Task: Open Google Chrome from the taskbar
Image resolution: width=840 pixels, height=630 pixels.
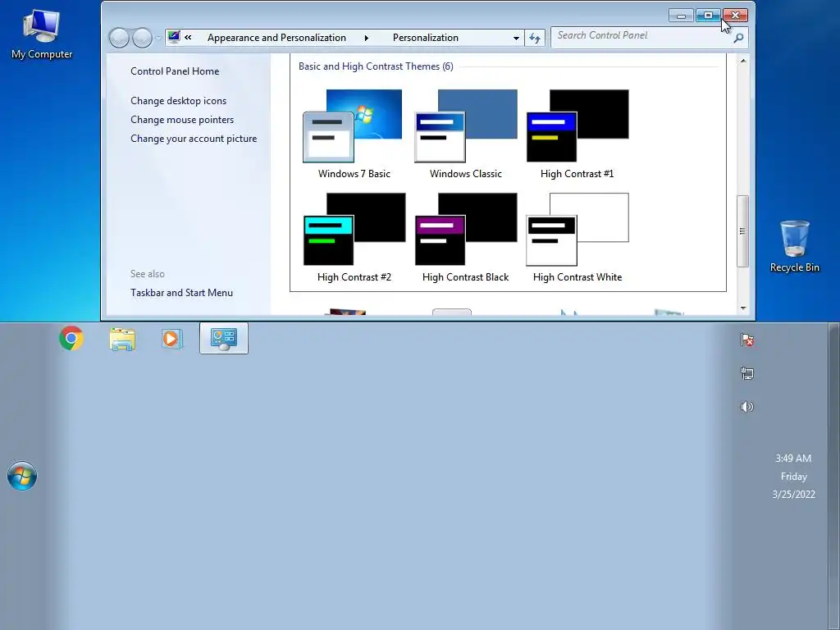Action: pos(71,338)
